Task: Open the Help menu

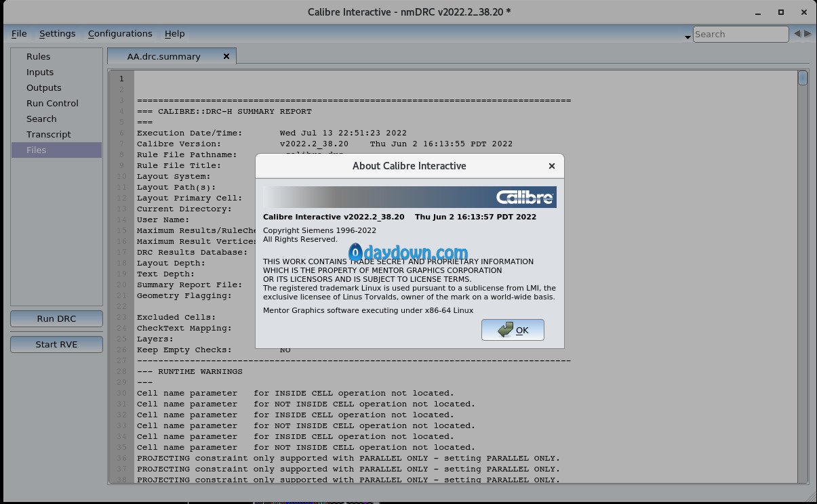Action: (174, 33)
